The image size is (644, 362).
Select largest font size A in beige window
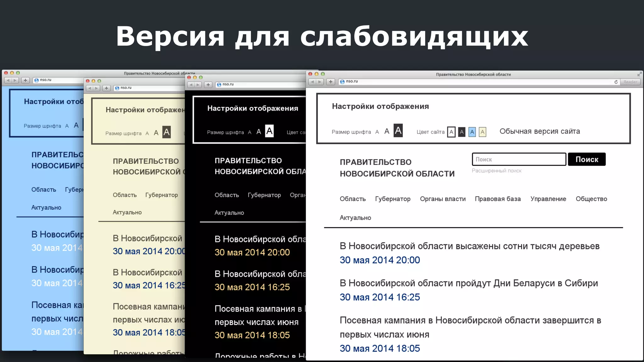click(x=167, y=132)
